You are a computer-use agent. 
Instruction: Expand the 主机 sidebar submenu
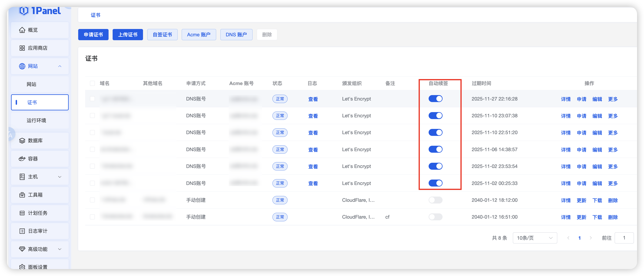60,177
